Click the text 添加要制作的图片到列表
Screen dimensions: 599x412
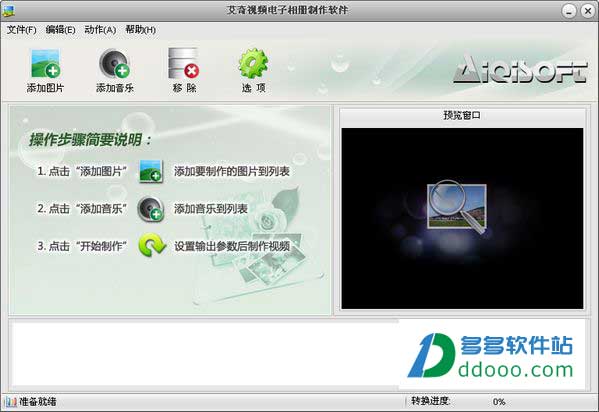232,171
